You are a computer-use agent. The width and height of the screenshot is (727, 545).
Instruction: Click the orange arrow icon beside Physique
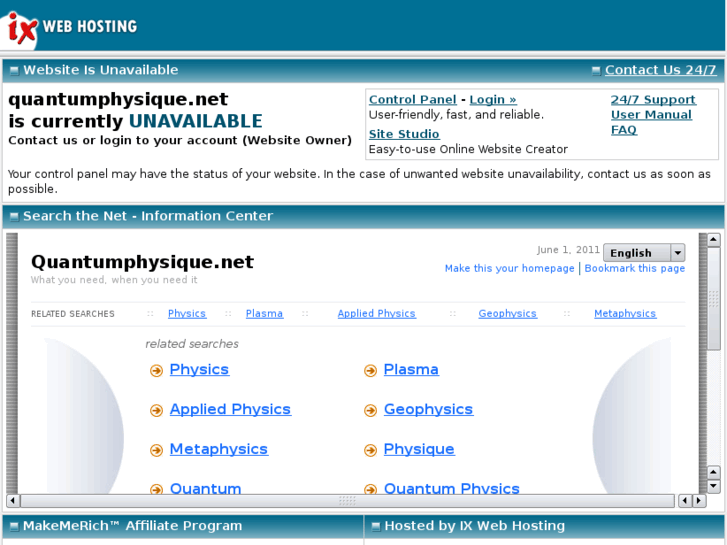370,450
